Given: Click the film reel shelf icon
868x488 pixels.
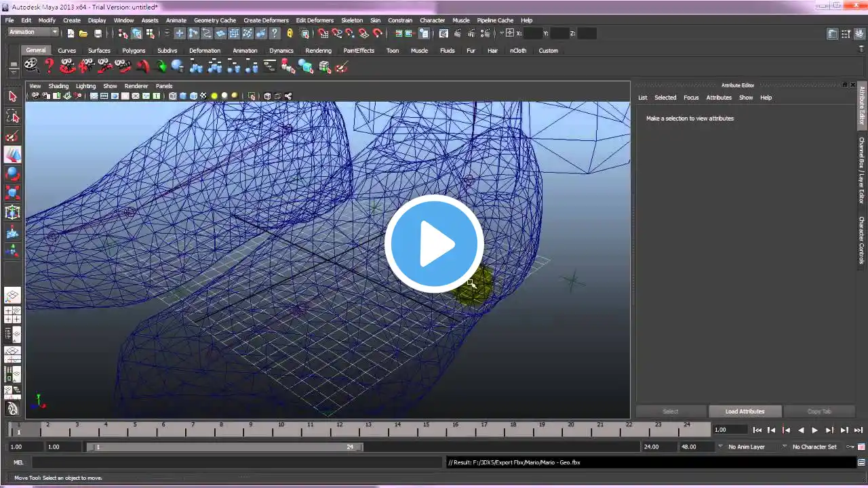Looking at the screenshot, I should tap(31, 66).
